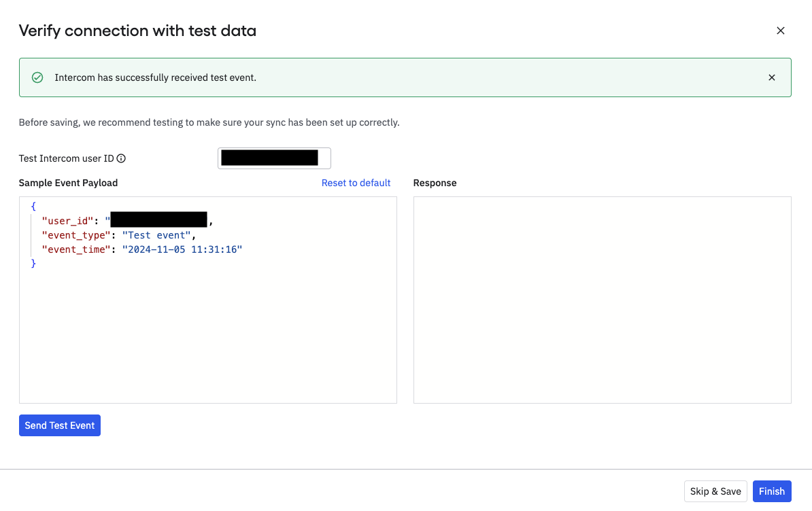Focus the Test Intercom user ID field
Viewport: 812px width, 511px height.
tap(274, 158)
